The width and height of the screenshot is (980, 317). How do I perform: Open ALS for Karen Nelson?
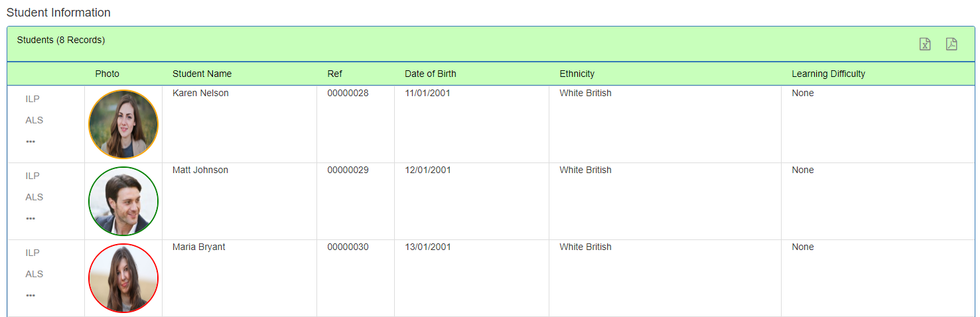pyautogui.click(x=35, y=120)
